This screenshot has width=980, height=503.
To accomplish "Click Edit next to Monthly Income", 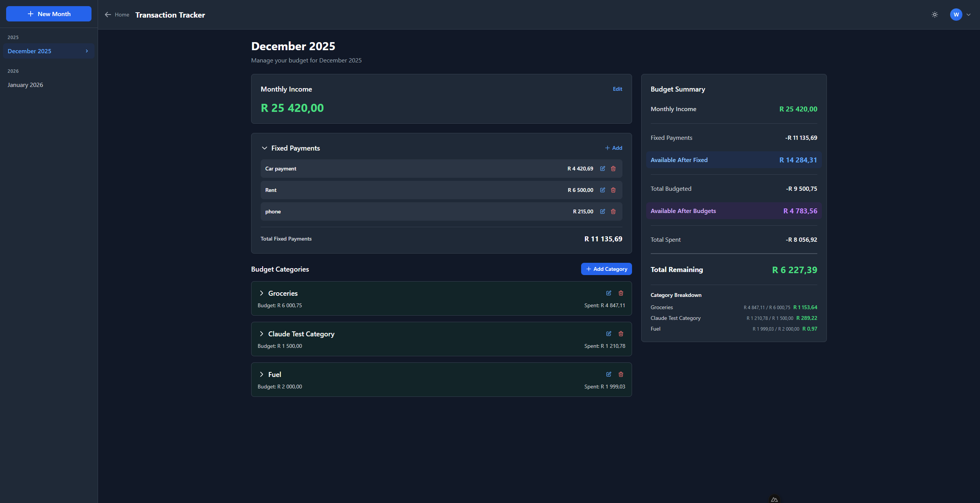I will [617, 89].
